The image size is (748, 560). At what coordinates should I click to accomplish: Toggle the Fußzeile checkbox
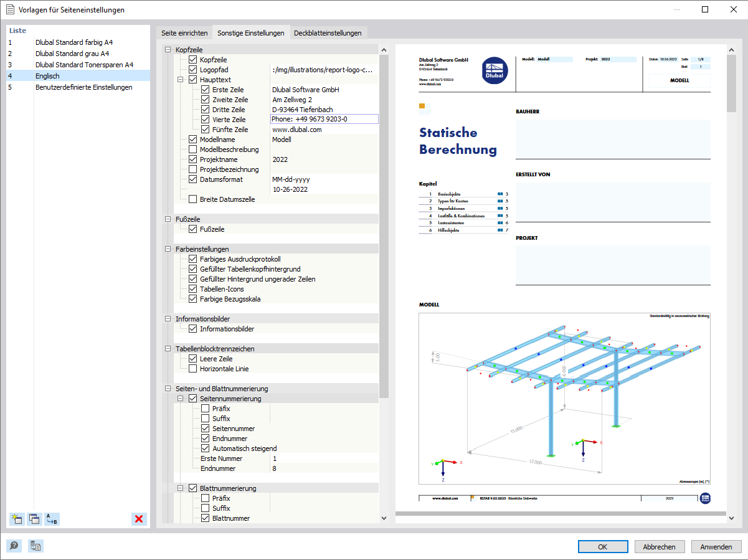click(x=193, y=229)
